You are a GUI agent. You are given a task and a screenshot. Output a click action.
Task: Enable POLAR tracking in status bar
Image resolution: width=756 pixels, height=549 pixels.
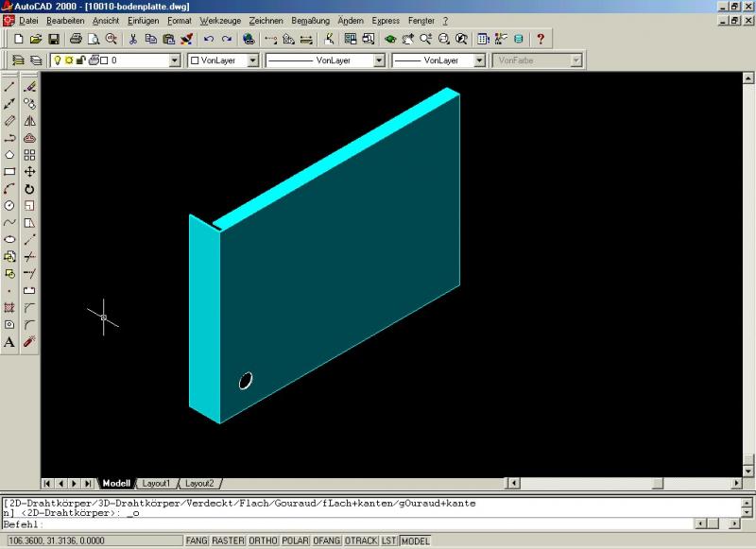point(296,540)
